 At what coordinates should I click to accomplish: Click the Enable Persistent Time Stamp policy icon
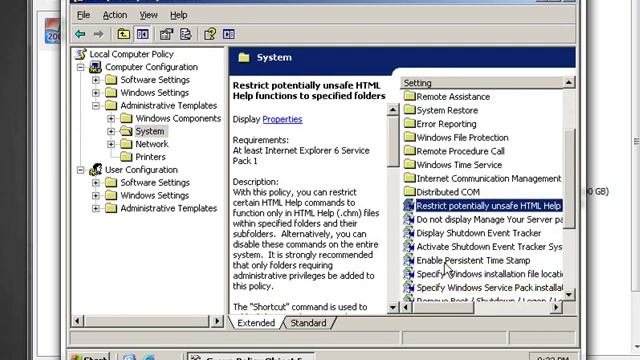[x=409, y=260]
